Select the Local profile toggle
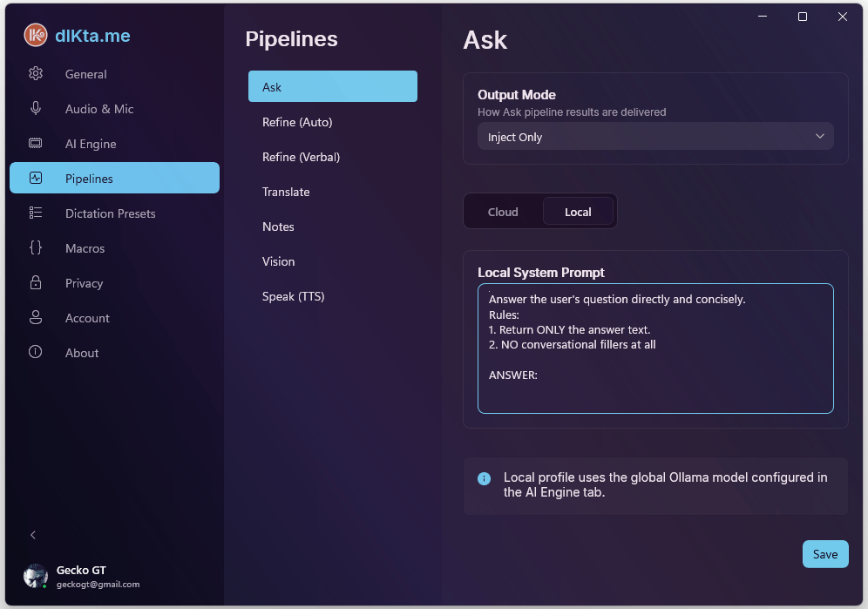The height and width of the screenshot is (609, 868). click(578, 212)
